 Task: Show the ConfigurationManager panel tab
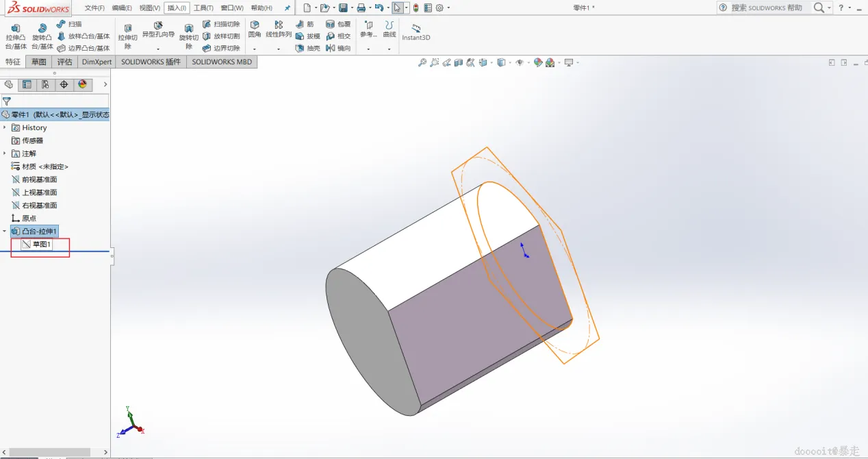(45, 84)
